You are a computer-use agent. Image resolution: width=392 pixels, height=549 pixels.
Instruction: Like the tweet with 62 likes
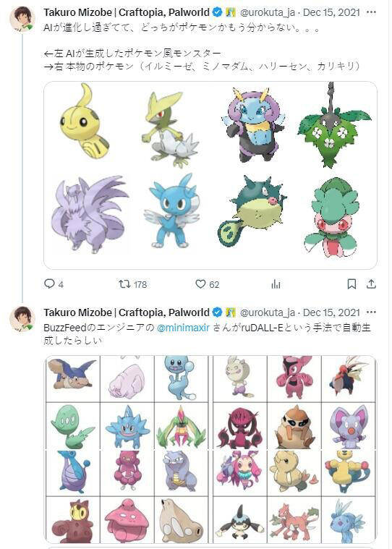tap(200, 284)
